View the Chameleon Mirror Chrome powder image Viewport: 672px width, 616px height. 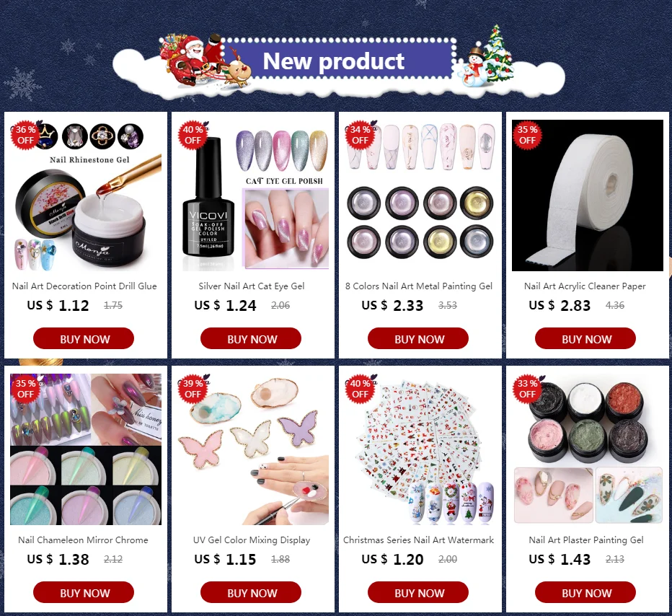pyautogui.click(x=86, y=449)
